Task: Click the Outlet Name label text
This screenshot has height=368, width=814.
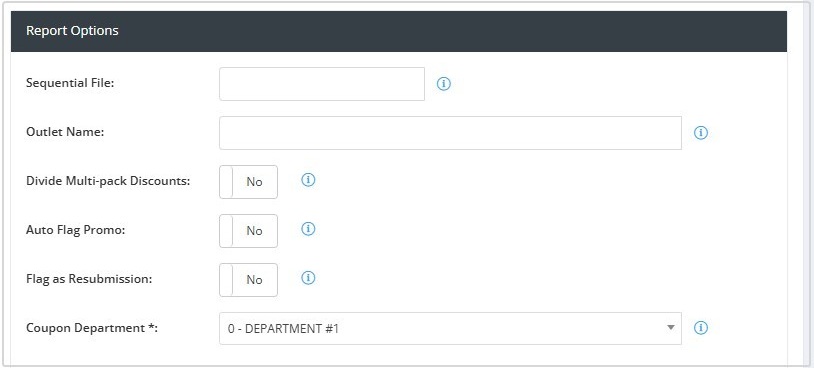Action: 65,132
